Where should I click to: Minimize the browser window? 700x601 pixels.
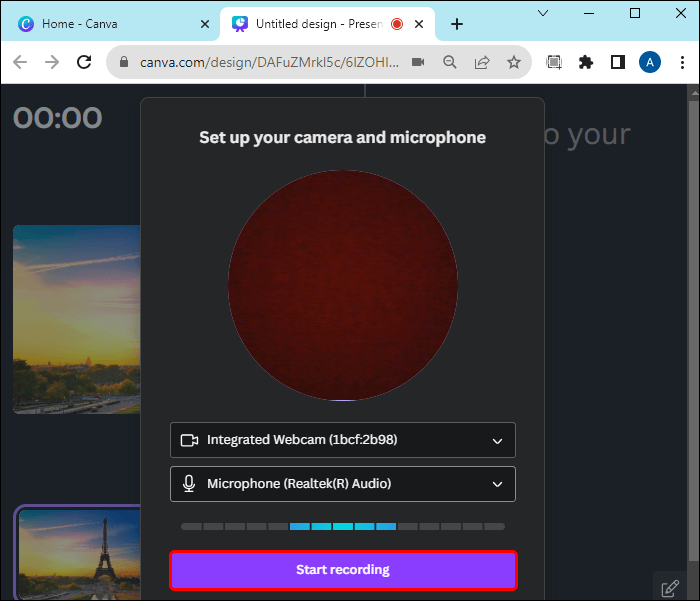pos(589,13)
